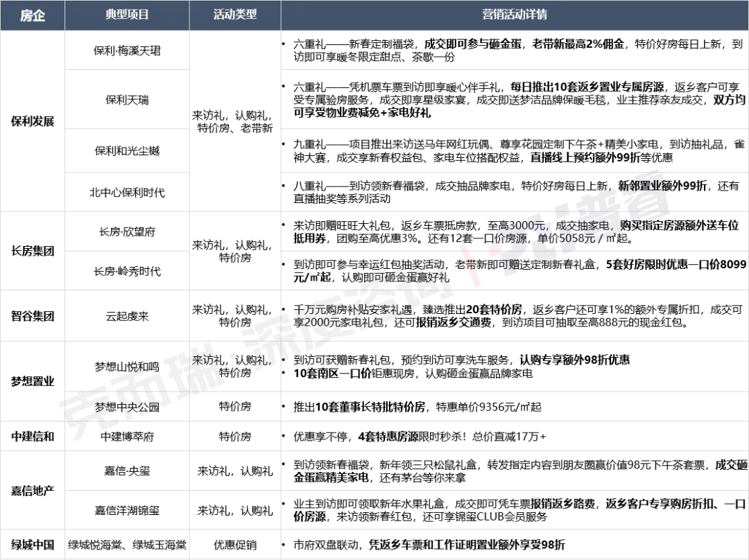749x560 pixels.
Task: Click details mentioning 每日推出10套返乡置业专属房源
Action: 515,99
